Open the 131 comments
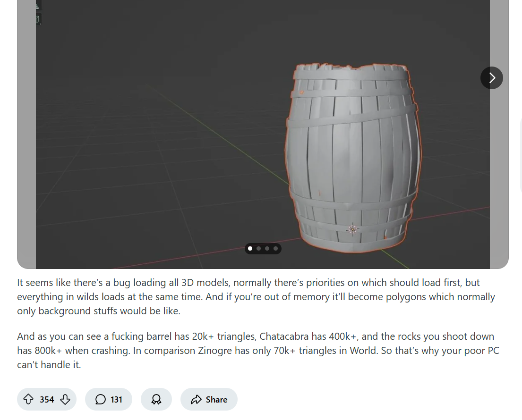The width and height of the screenshot is (522, 420). pos(109,399)
